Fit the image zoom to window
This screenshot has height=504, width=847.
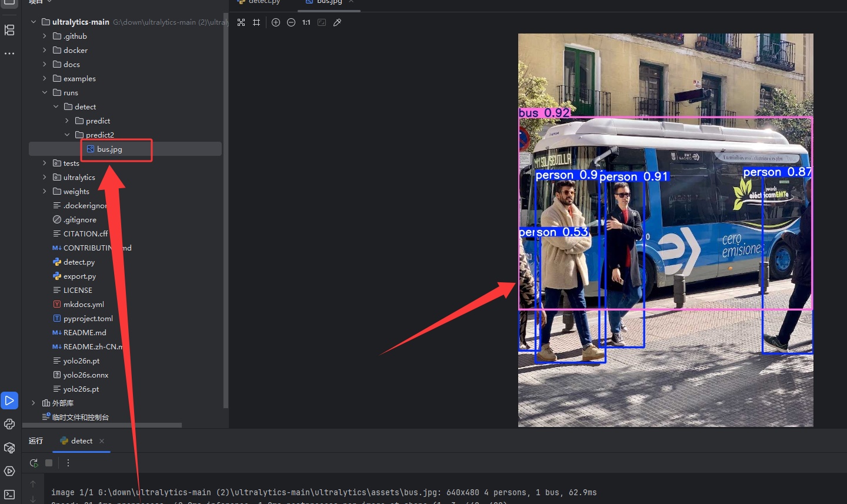click(322, 22)
